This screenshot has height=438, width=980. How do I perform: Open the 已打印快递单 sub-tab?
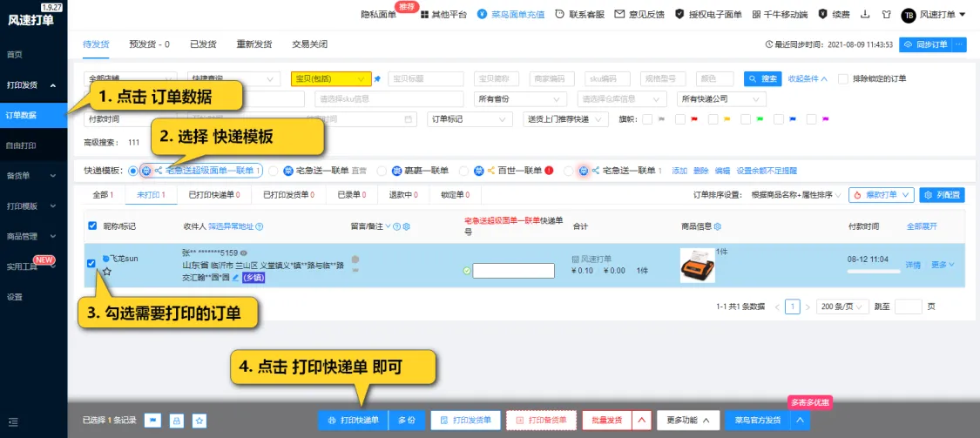click(214, 195)
